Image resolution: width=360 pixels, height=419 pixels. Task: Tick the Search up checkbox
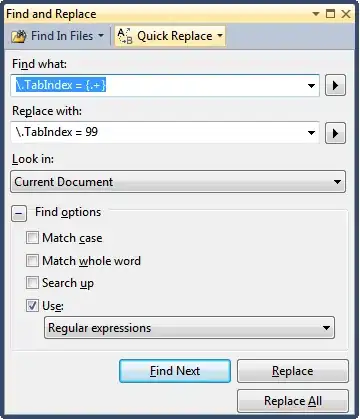[32, 283]
